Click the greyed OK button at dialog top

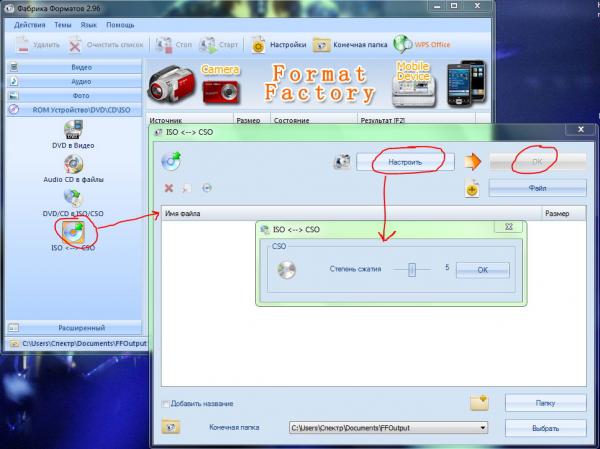[x=538, y=162]
